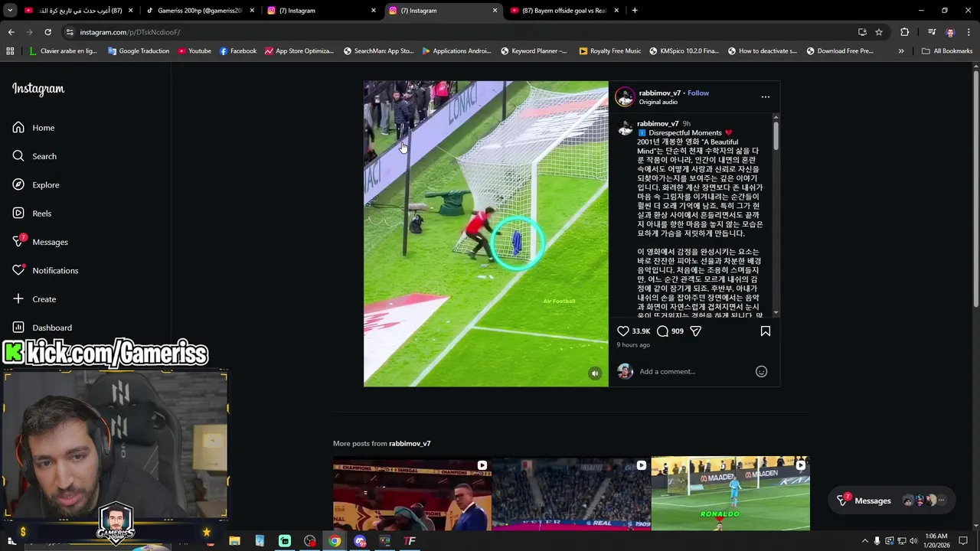Open Google Traduction bookmark

pyautogui.click(x=139, y=51)
